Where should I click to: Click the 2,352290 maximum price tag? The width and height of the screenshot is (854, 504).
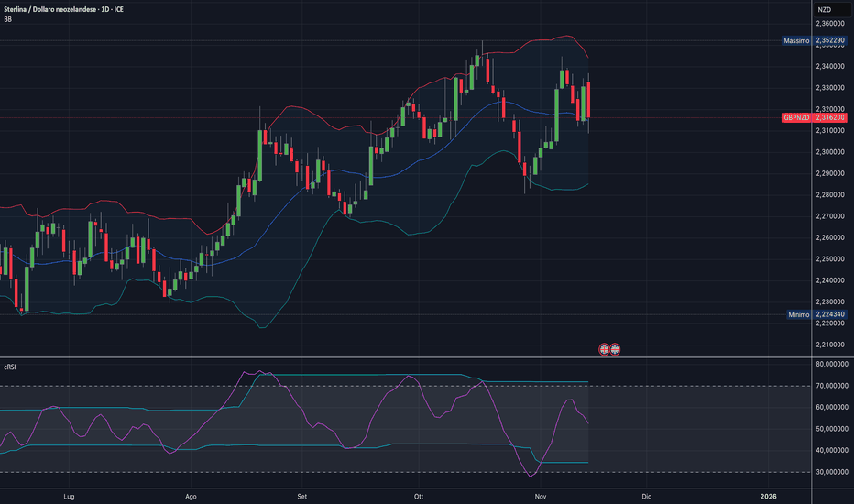[830, 41]
